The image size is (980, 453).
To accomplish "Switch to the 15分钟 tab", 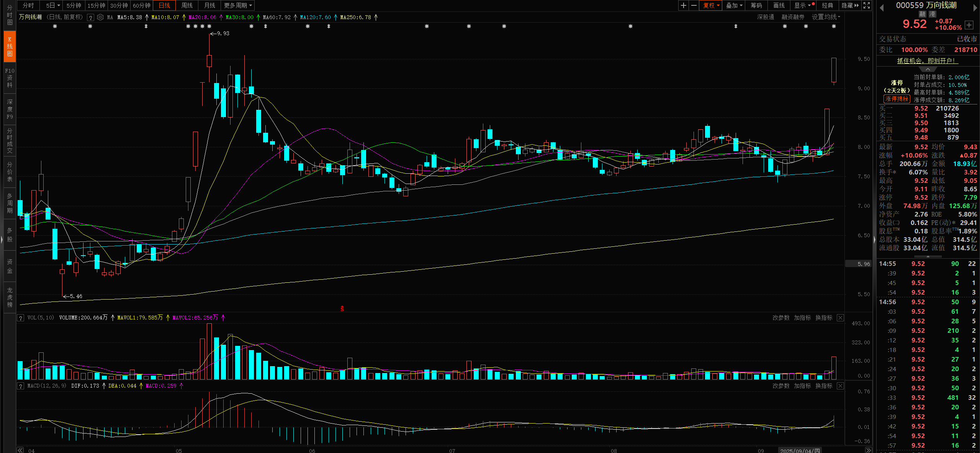I will pyautogui.click(x=96, y=5).
